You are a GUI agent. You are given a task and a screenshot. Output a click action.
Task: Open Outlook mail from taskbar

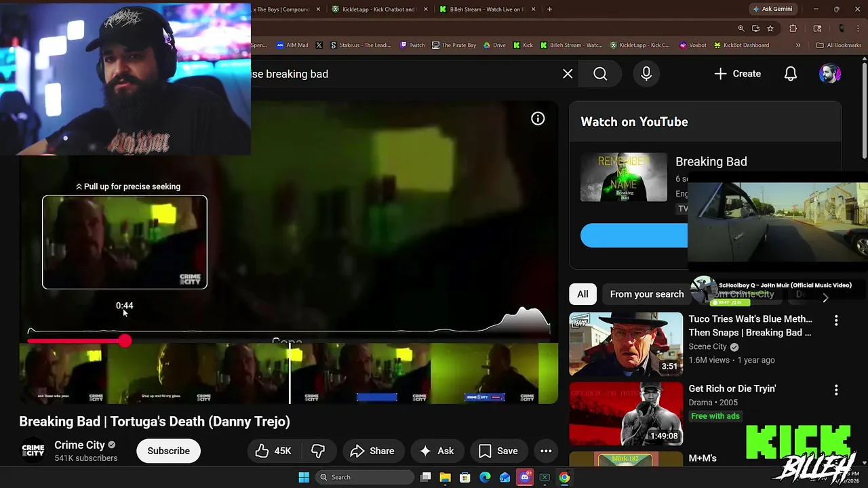tap(505, 477)
